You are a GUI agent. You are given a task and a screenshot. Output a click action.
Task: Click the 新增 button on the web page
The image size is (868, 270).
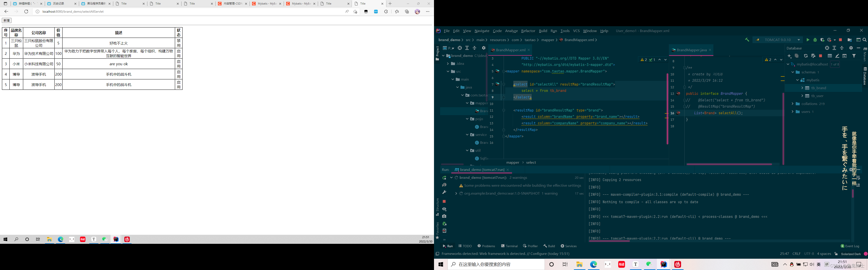7,21
